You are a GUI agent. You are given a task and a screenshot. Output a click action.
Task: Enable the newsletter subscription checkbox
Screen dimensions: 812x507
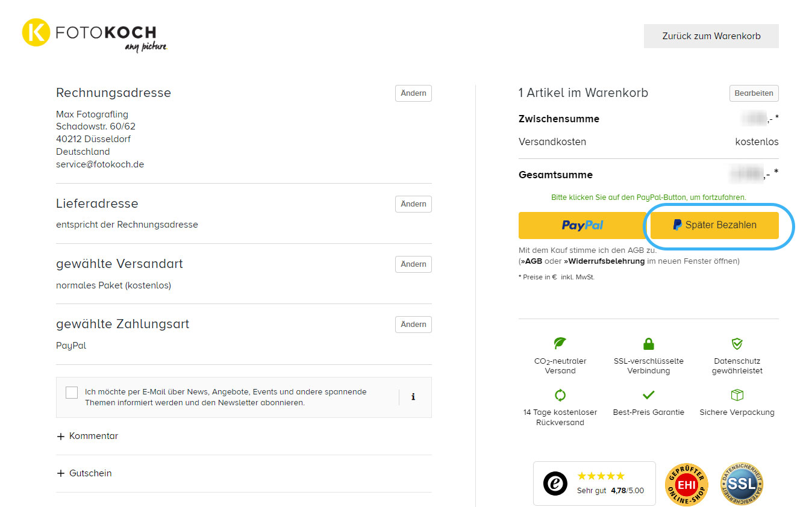tap(72, 393)
